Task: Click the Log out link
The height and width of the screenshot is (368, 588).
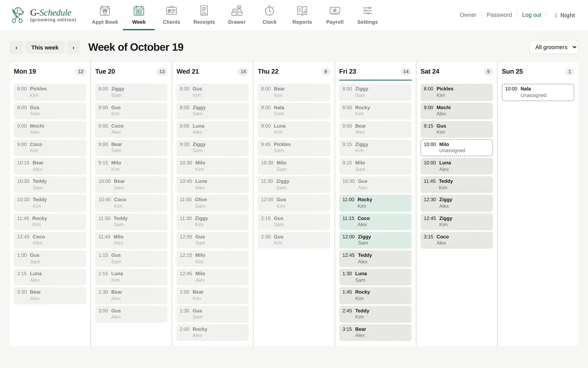Action: coord(531,15)
